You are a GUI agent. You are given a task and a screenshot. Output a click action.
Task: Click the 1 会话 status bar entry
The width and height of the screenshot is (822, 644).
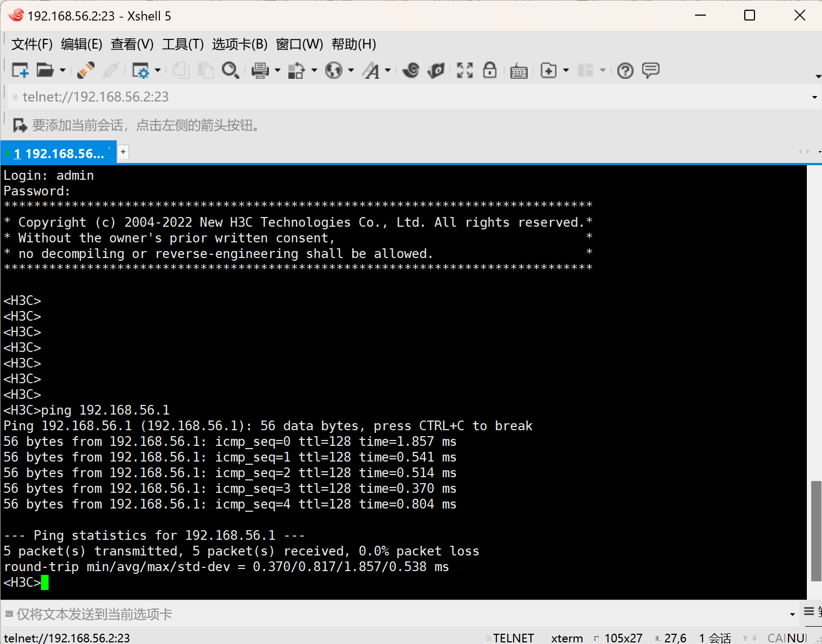715,638
